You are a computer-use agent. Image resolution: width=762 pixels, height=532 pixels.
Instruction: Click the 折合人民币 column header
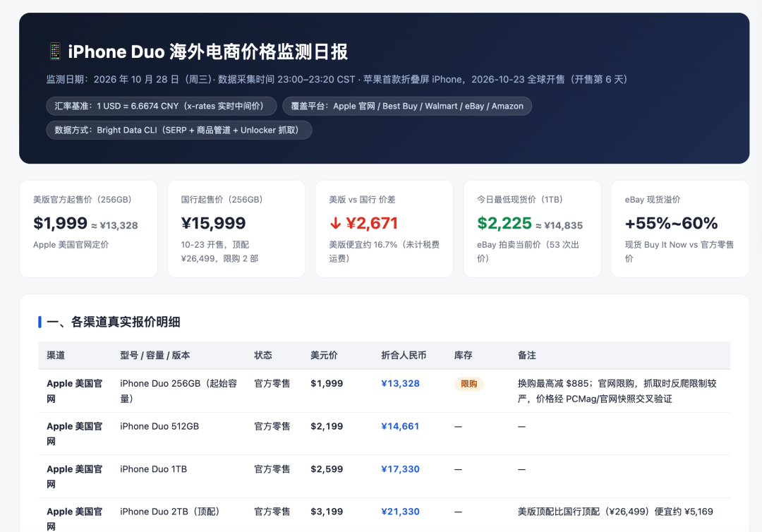tap(404, 355)
